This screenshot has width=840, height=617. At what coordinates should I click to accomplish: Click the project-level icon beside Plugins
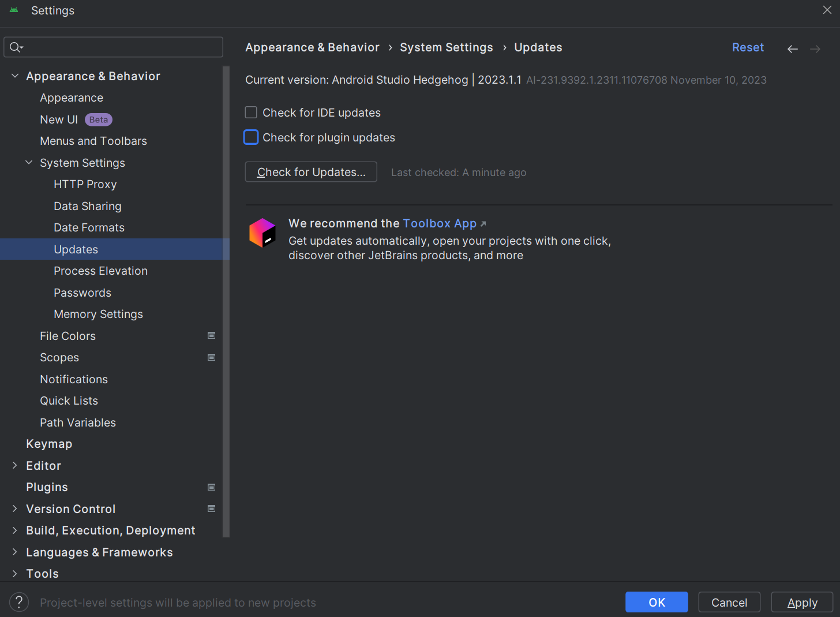pos(212,487)
